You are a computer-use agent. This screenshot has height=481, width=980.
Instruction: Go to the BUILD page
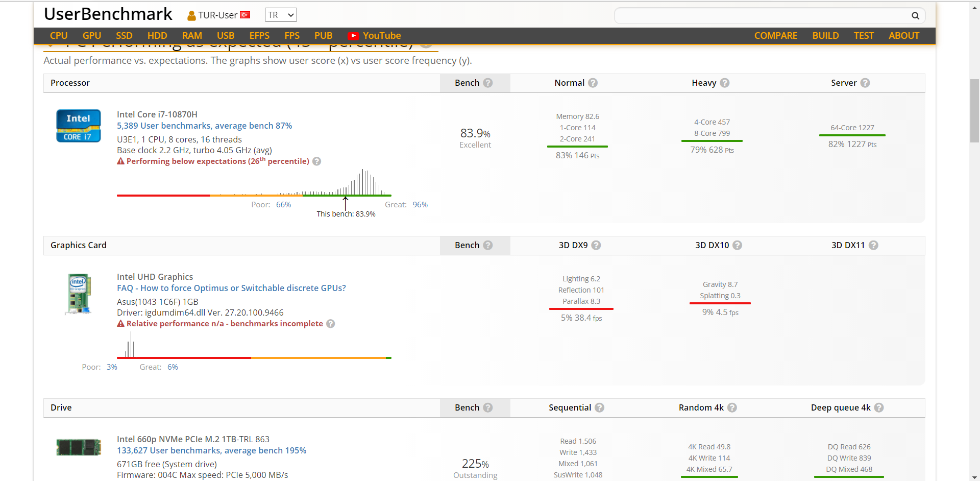click(826, 36)
